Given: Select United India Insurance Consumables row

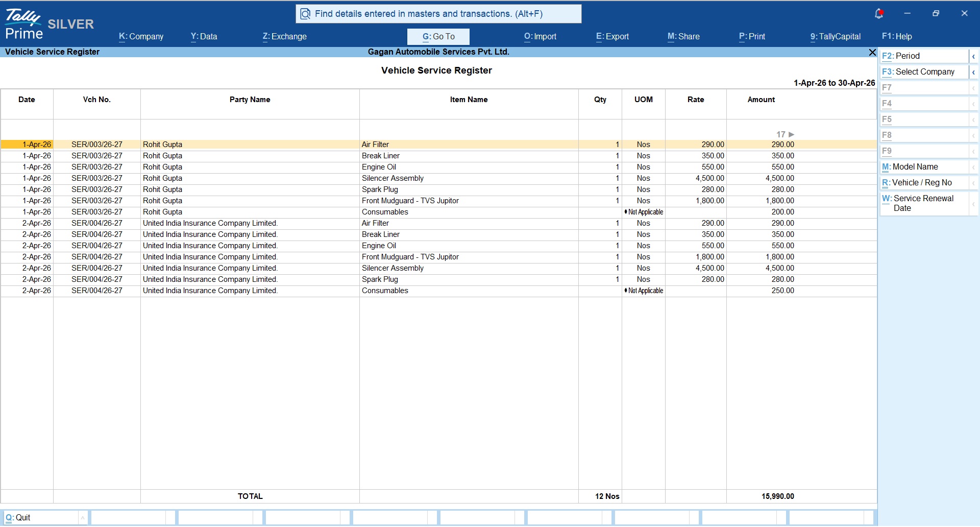Looking at the screenshot, I should click(x=438, y=291).
